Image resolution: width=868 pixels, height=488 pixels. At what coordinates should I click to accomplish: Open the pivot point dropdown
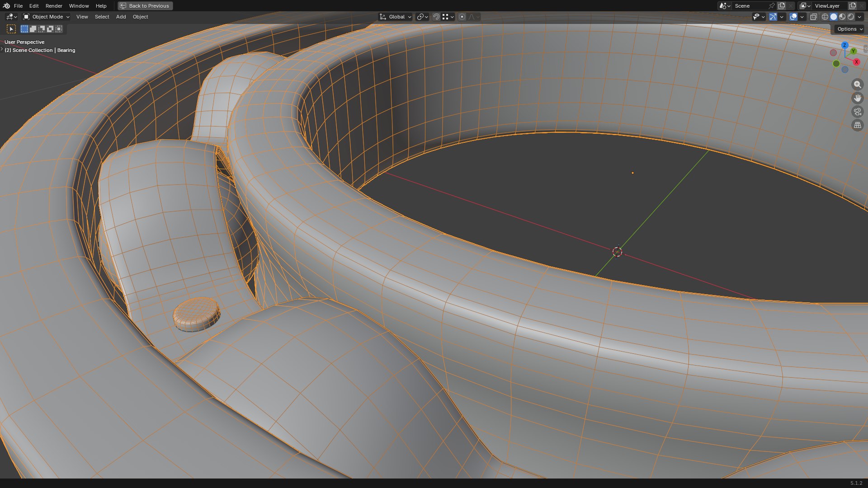(x=422, y=17)
